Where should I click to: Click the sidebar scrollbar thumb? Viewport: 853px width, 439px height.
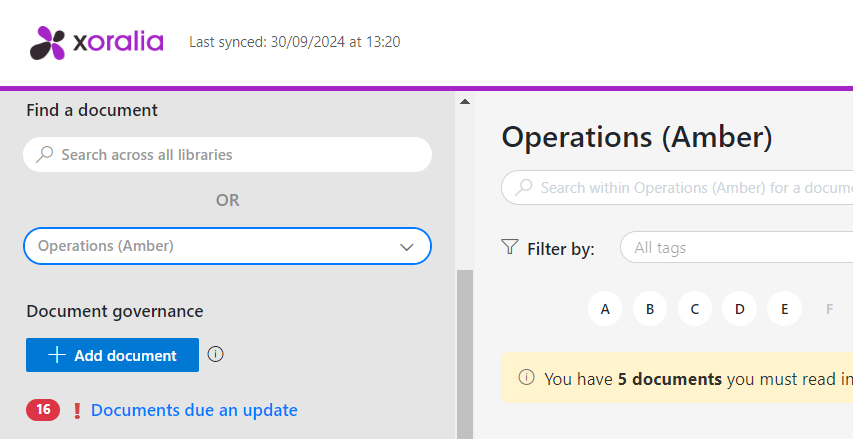click(x=465, y=354)
